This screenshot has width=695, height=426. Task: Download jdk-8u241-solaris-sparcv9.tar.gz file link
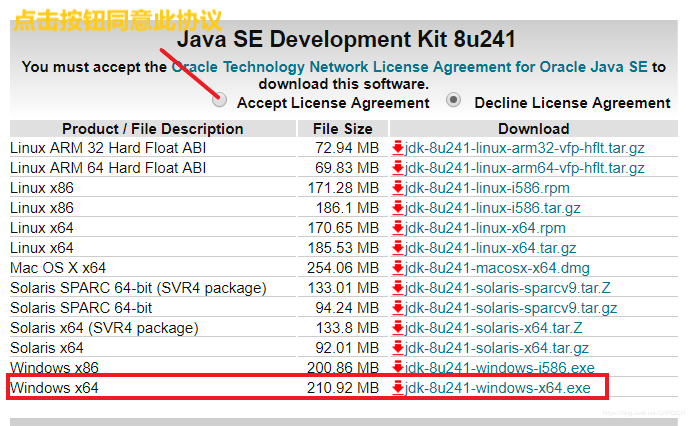511,308
